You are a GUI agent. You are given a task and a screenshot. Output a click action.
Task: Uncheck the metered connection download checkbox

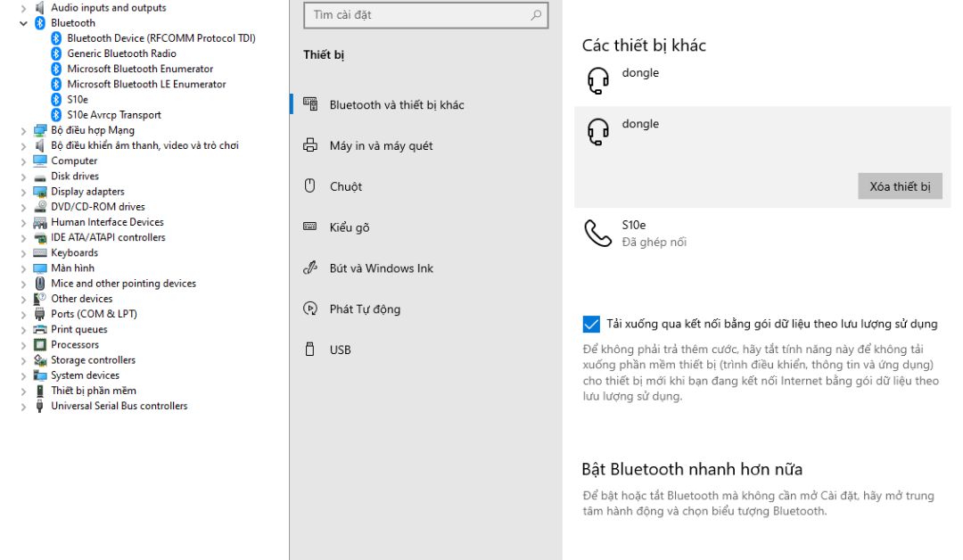590,324
